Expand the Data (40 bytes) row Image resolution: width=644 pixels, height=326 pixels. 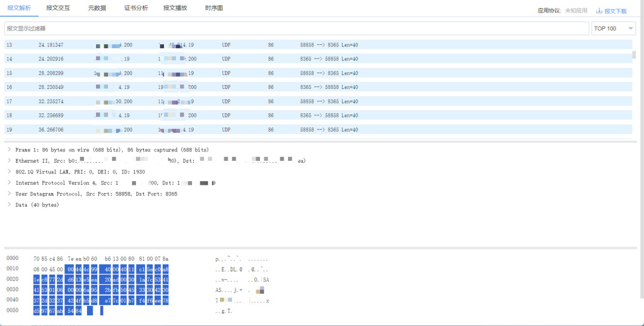point(9,204)
